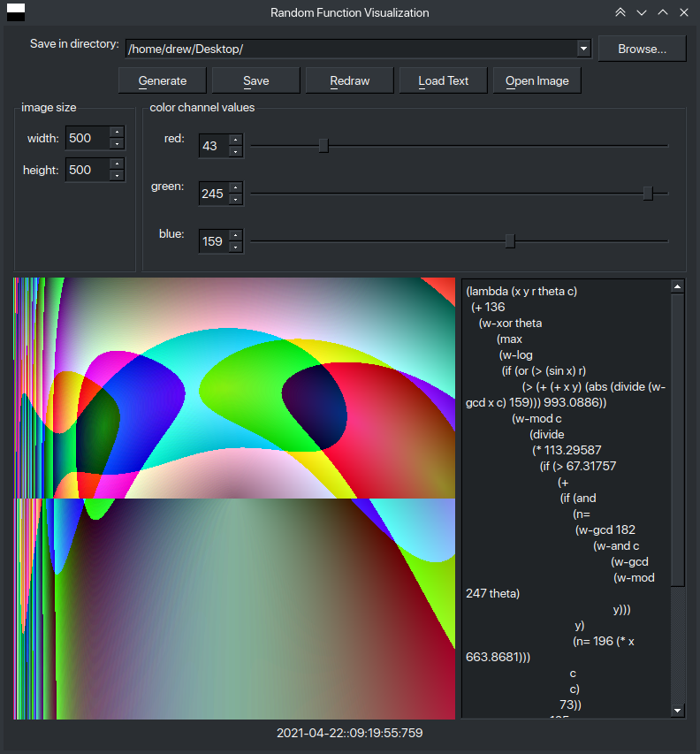
Task: Expand the save directory dropdown arrow
Action: pos(583,49)
